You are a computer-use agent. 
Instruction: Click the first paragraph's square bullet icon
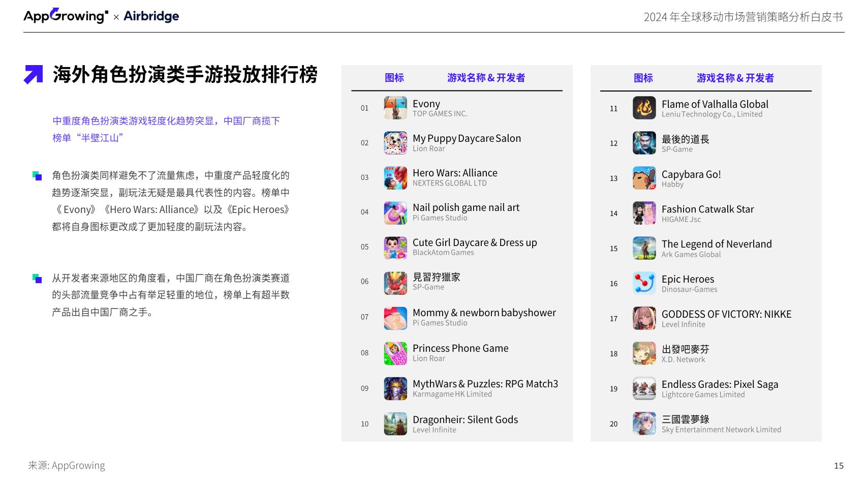37,176
